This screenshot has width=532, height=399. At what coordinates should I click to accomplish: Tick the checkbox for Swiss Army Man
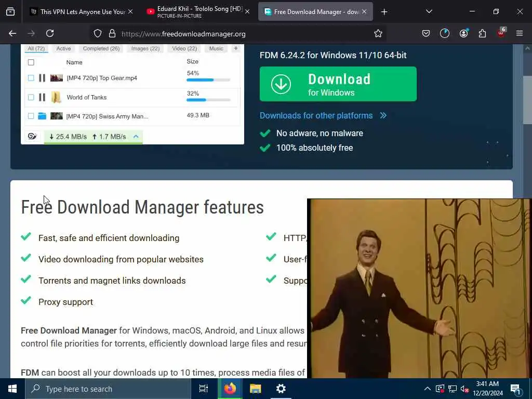coord(31,116)
